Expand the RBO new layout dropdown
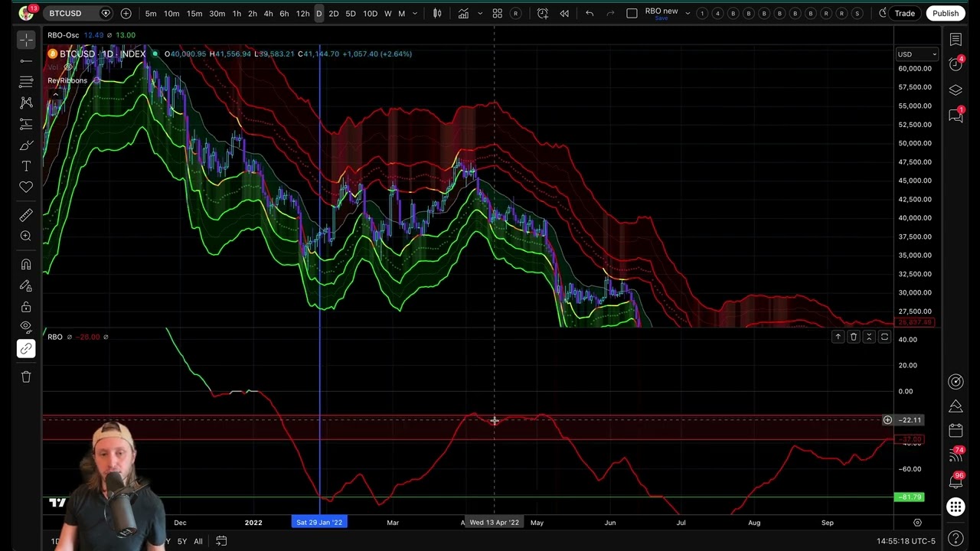The height and width of the screenshot is (551, 980). (688, 14)
